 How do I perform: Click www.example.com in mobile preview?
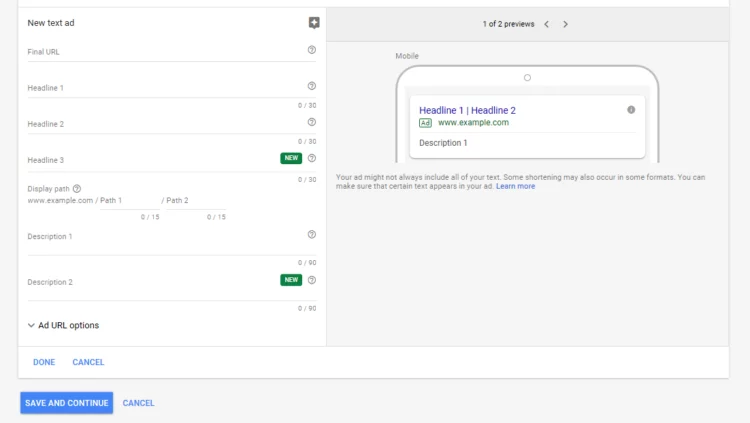click(473, 122)
